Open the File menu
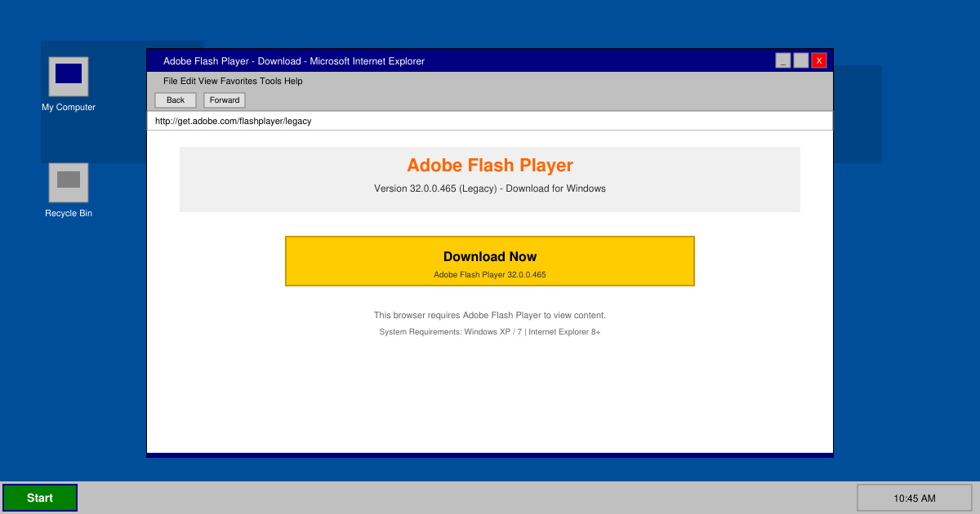Viewport: 980px width, 514px height. (170, 82)
